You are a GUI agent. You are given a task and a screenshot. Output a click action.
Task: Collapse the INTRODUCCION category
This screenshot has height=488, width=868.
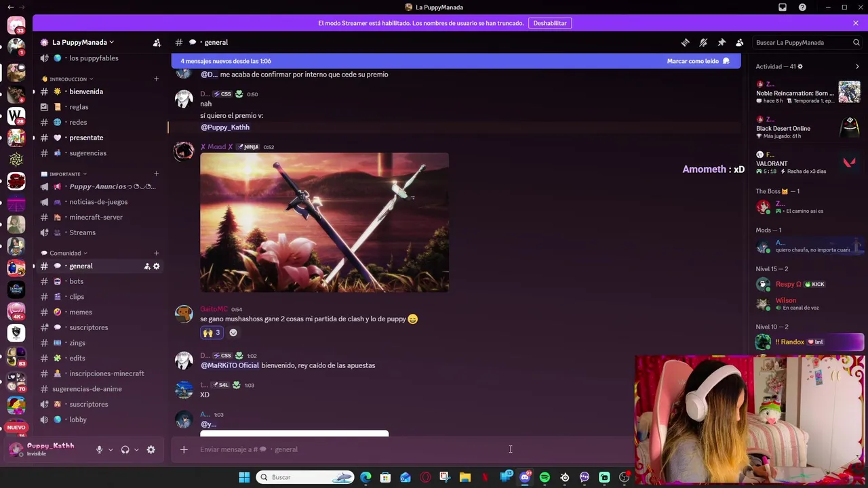click(68, 79)
